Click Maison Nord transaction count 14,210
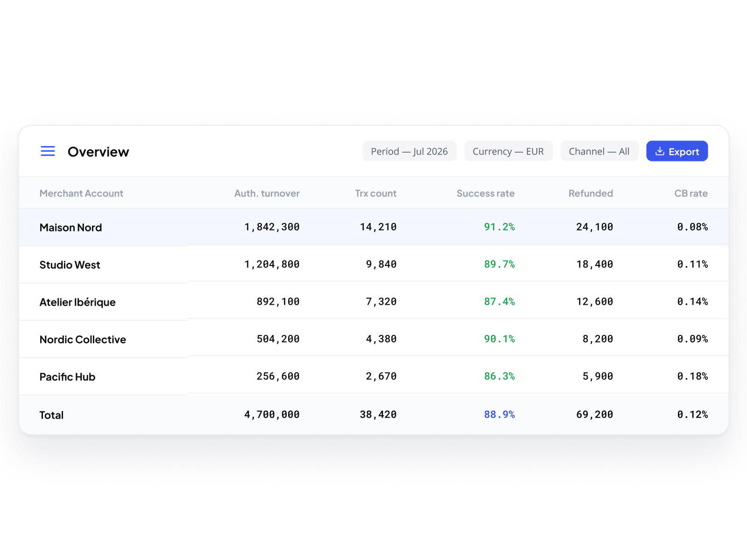The width and height of the screenshot is (747, 560). tap(378, 227)
